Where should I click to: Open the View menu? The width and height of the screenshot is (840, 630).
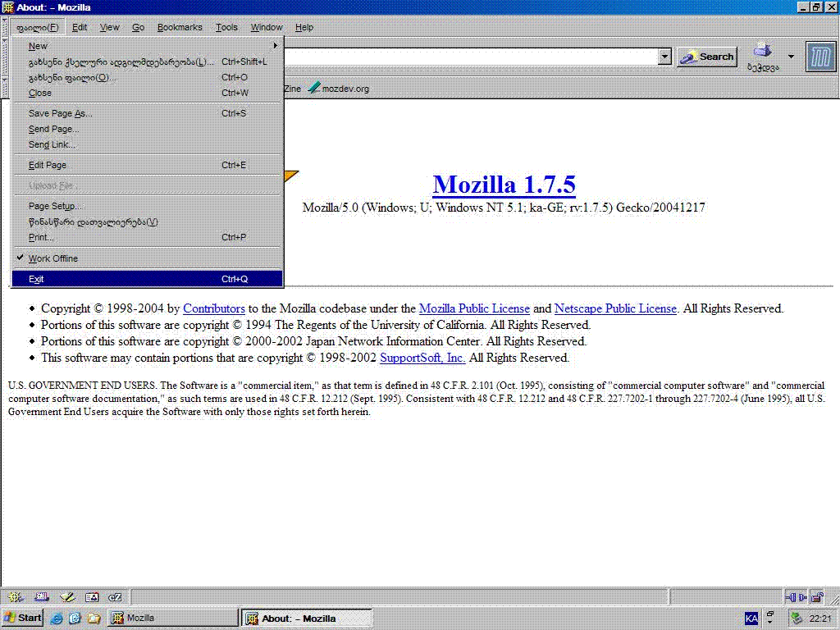tap(110, 27)
